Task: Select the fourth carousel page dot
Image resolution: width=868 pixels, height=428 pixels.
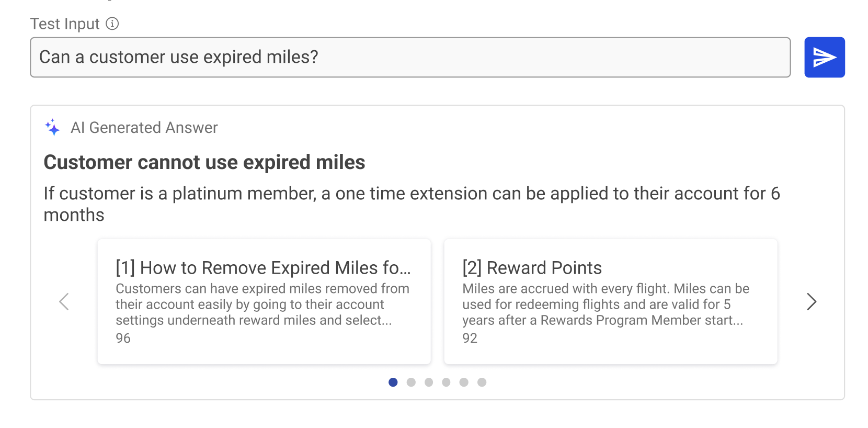Action: 446,382
